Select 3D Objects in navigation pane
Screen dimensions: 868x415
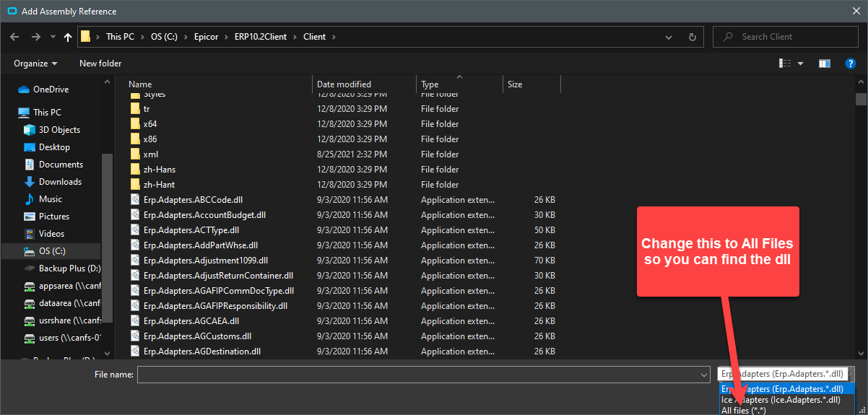[59, 130]
